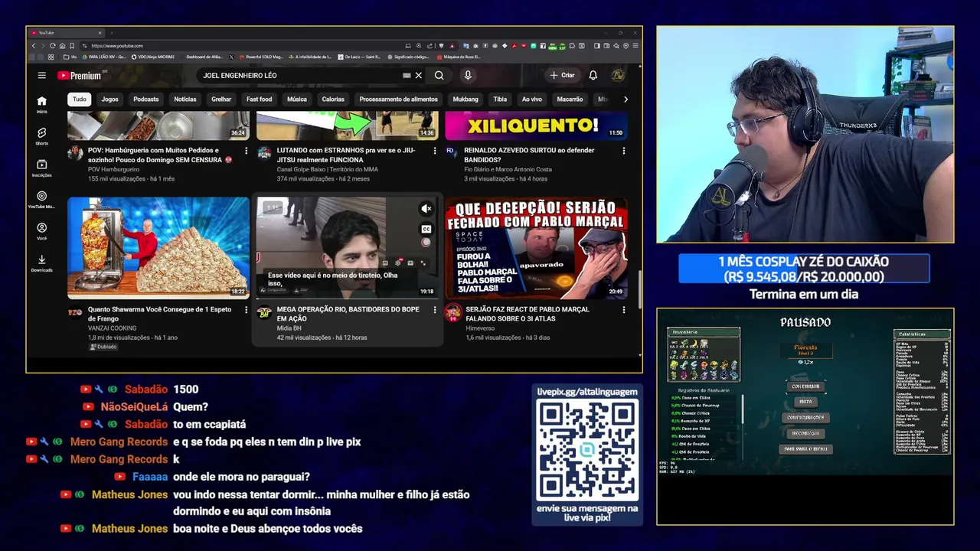Open the YouTube hamburger guide menu
This screenshot has width=980, height=551.
coord(41,75)
